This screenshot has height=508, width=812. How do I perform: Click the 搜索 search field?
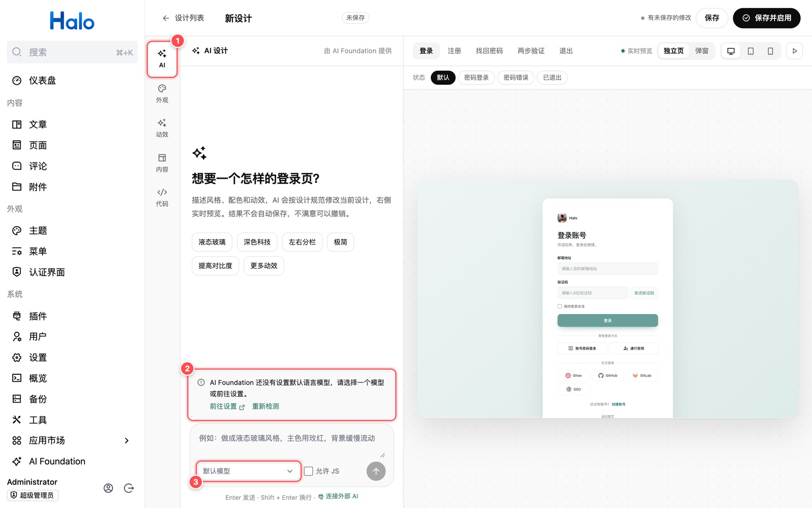point(72,52)
